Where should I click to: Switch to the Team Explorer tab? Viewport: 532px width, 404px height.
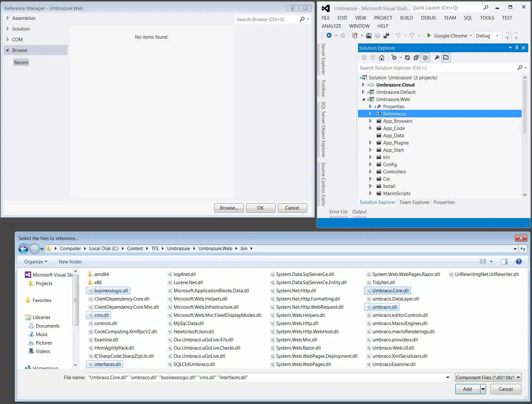point(414,202)
